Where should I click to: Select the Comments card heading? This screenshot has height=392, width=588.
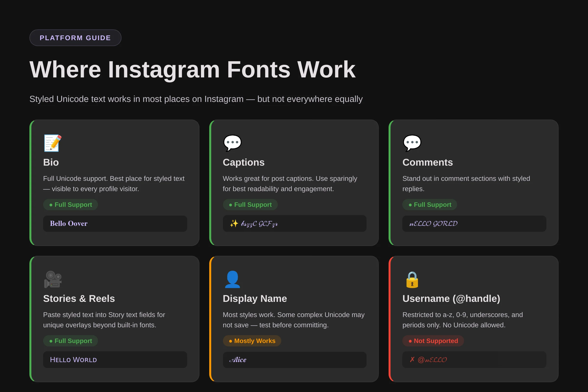[x=428, y=162]
